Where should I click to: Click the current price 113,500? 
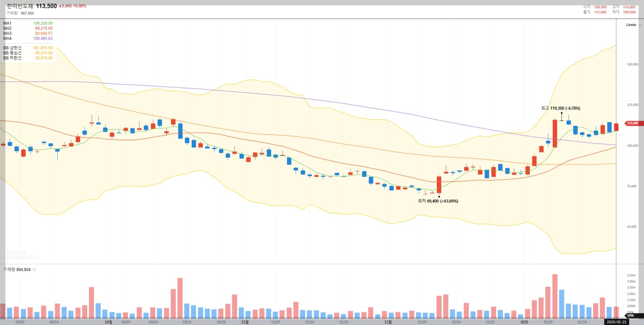tap(46, 6)
